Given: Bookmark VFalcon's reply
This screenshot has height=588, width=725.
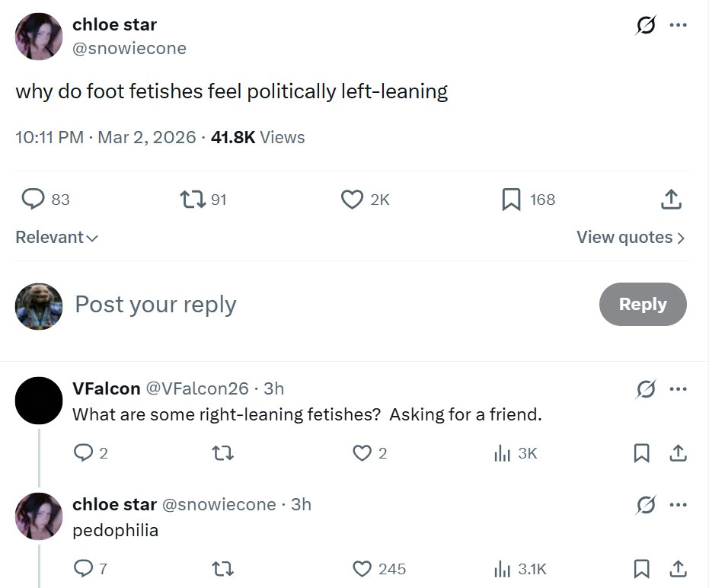Looking at the screenshot, I should coord(642,453).
